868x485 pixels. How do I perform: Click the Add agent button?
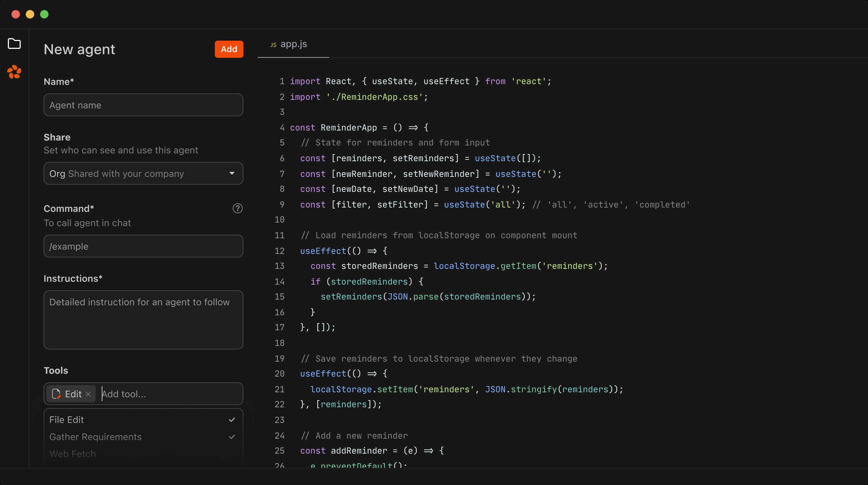pos(229,49)
